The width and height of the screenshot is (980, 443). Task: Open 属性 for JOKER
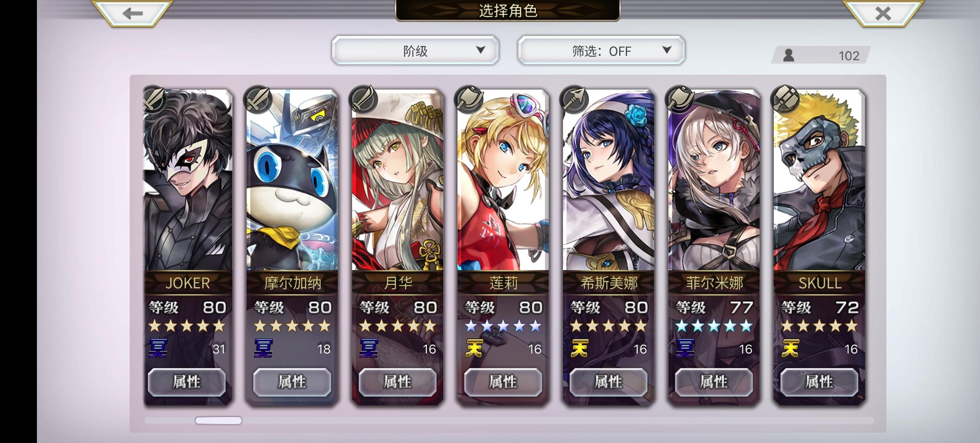click(x=187, y=382)
